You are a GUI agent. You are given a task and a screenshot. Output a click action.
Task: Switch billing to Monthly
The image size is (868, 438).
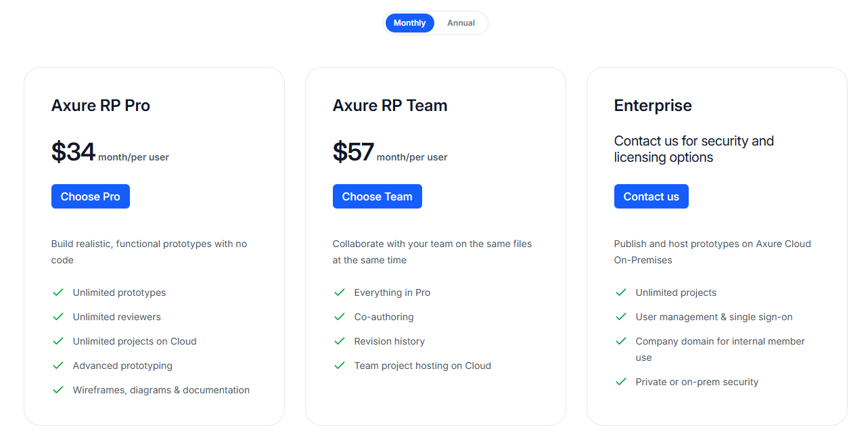click(409, 23)
